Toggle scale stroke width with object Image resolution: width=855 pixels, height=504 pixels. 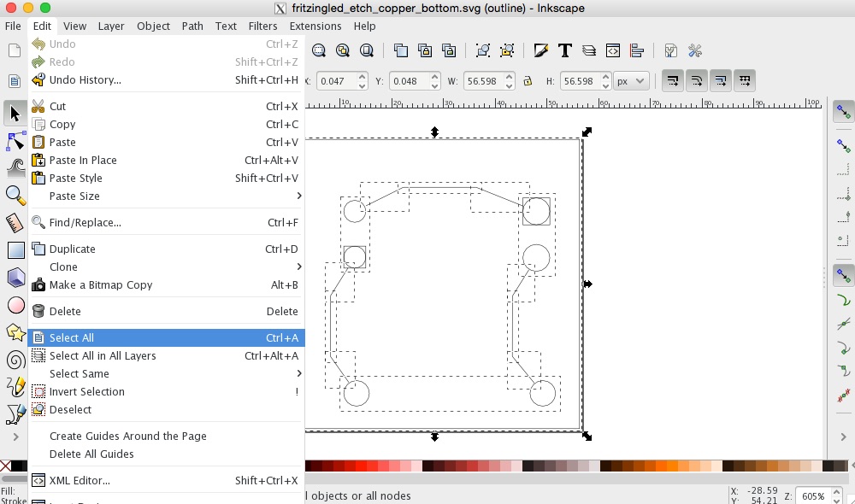tap(673, 81)
